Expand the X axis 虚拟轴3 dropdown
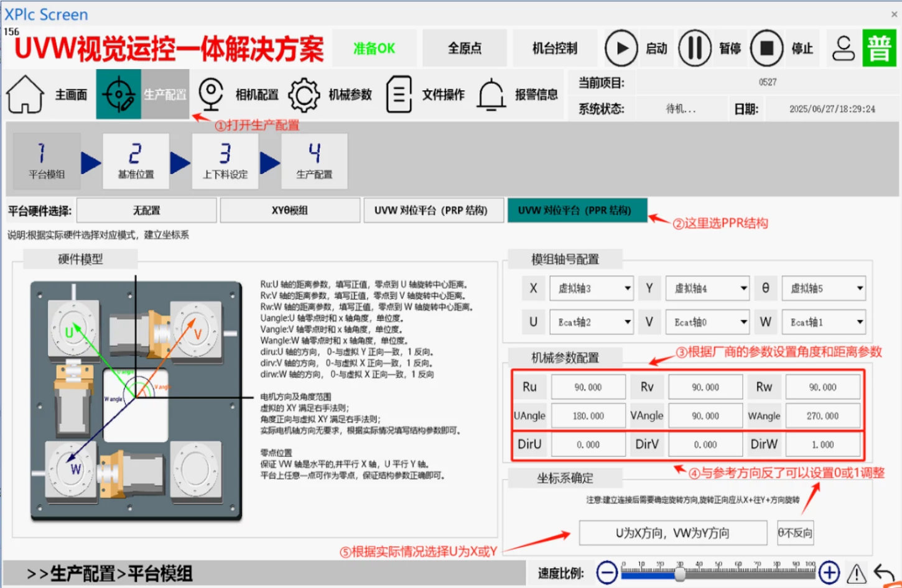Viewport: 902px width, 588px height. [592, 288]
